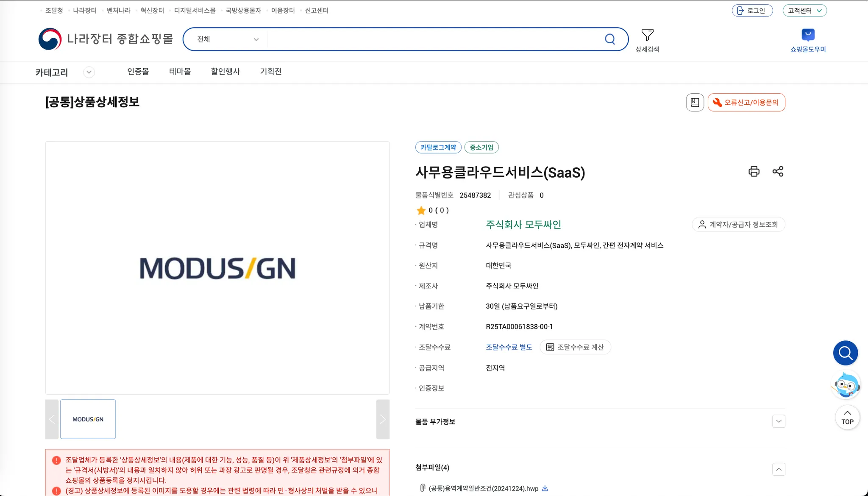The width and height of the screenshot is (868, 496).
Task: Click the floating search icon on the right edge
Action: point(845,353)
